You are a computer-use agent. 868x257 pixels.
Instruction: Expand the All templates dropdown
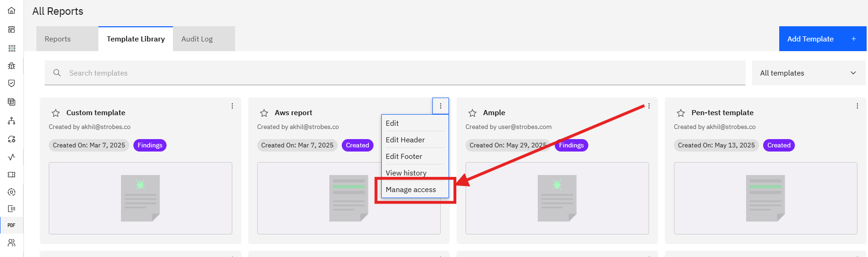point(809,73)
